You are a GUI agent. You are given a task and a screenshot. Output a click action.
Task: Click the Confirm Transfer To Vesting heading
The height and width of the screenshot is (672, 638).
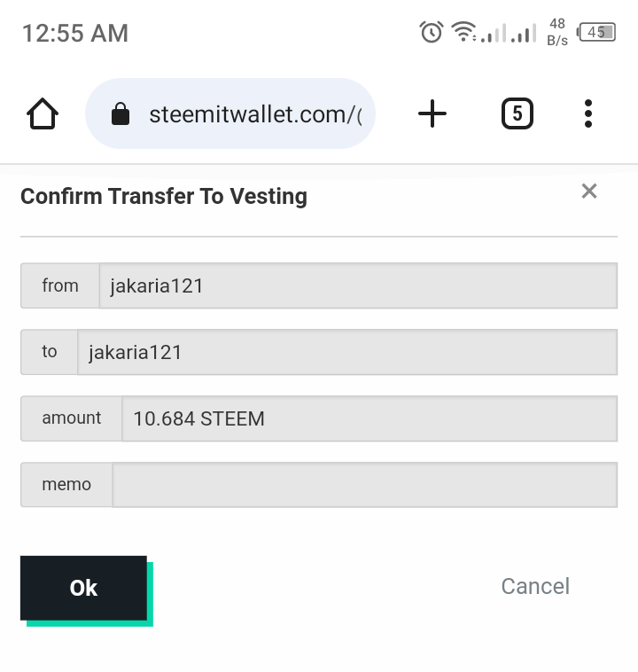(x=164, y=196)
